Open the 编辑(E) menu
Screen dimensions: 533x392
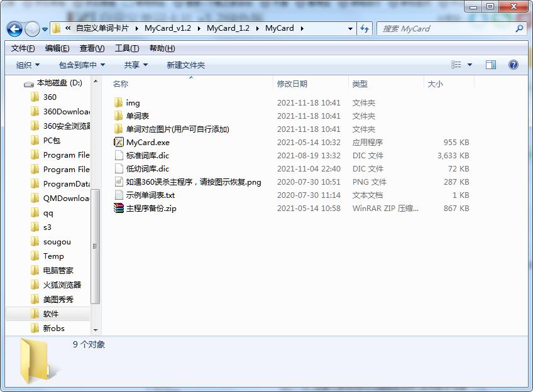(57, 48)
